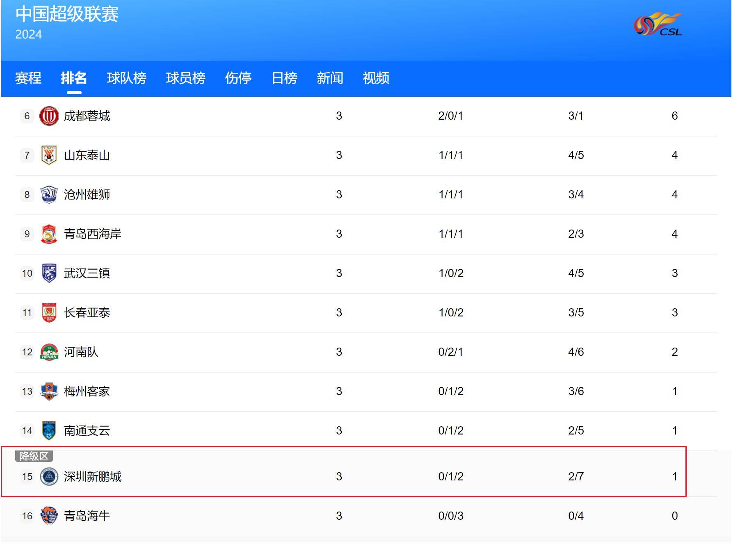Viewport: 756px width, 555px height.
Task: Click Changchun Yatai team crest
Action: point(49,313)
